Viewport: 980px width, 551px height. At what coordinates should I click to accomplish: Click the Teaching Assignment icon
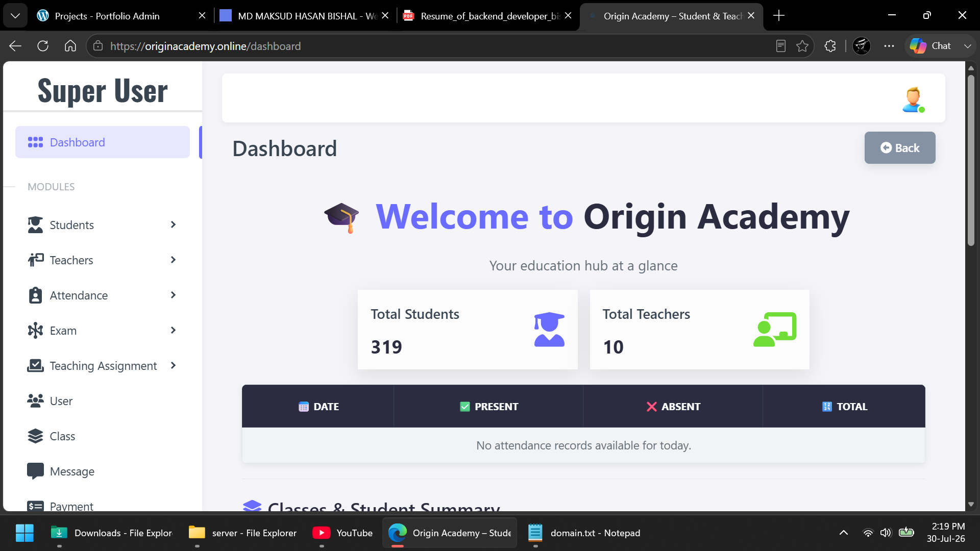tap(35, 366)
